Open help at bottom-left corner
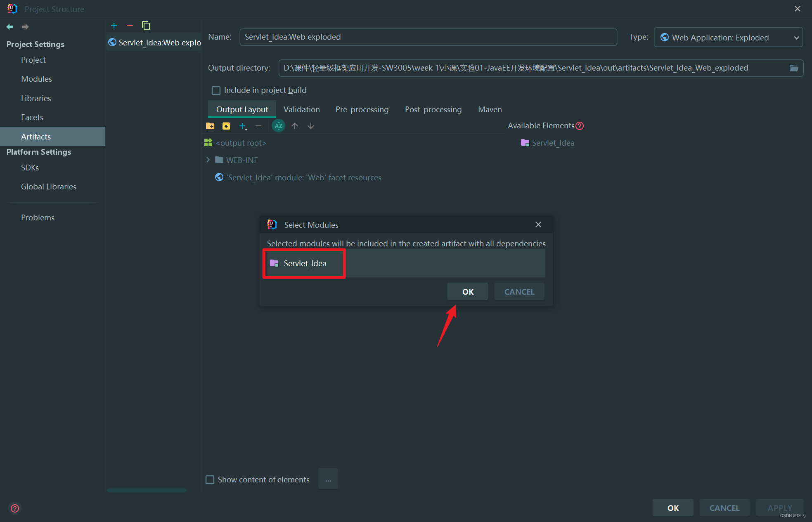Viewport: 812px width, 522px height. pyautogui.click(x=15, y=508)
